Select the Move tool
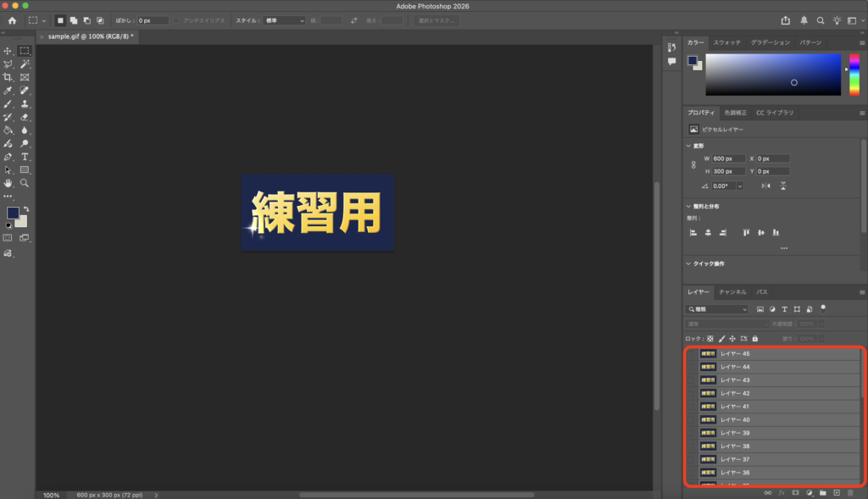868x499 pixels. [8, 51]
